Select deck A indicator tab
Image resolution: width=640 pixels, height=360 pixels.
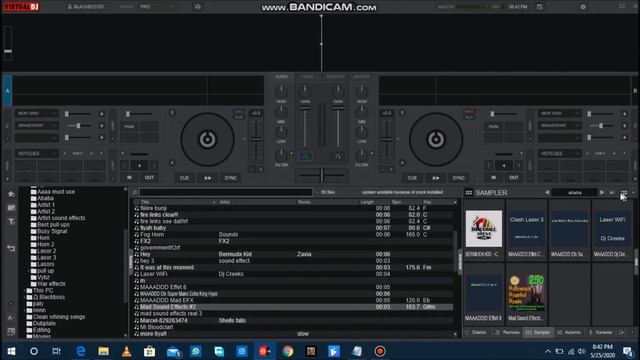click(x=7, y=91)
